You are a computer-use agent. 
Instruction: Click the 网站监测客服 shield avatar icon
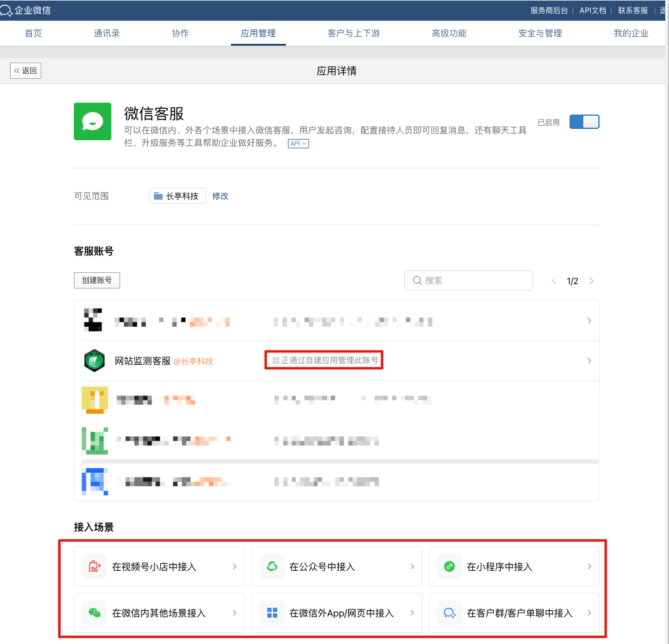pyautogui.click(x=94, y=360)
